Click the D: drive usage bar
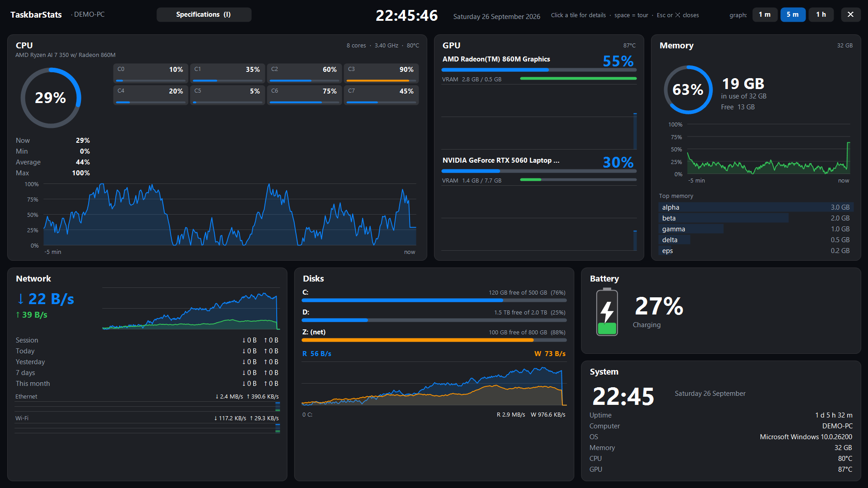868x488 pixels. [434, 320]
